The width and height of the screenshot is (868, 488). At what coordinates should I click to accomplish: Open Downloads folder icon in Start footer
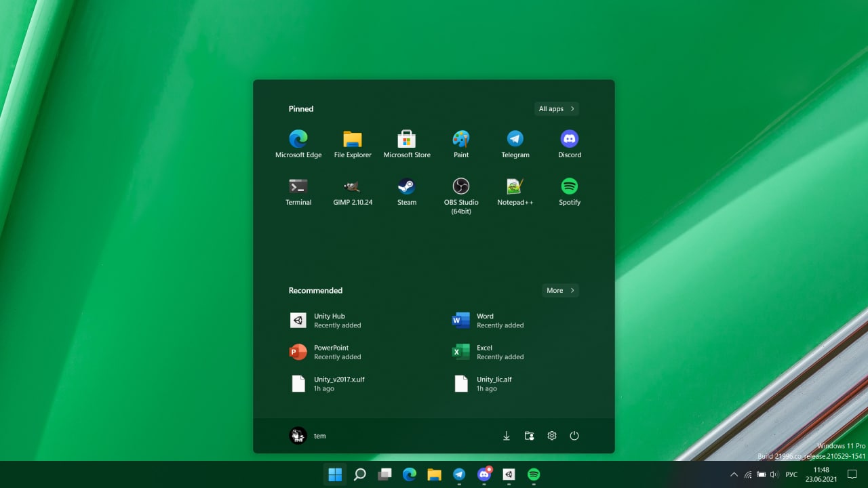click(x=506, y=436)
